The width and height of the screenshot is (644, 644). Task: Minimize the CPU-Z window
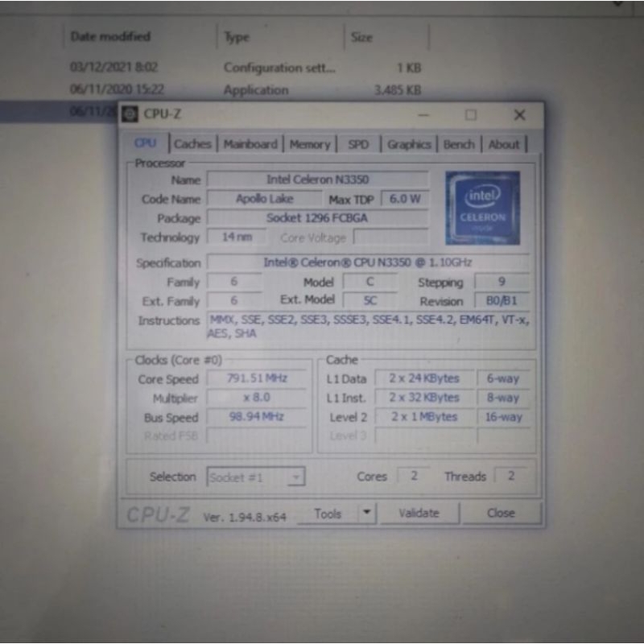point(423,114)
